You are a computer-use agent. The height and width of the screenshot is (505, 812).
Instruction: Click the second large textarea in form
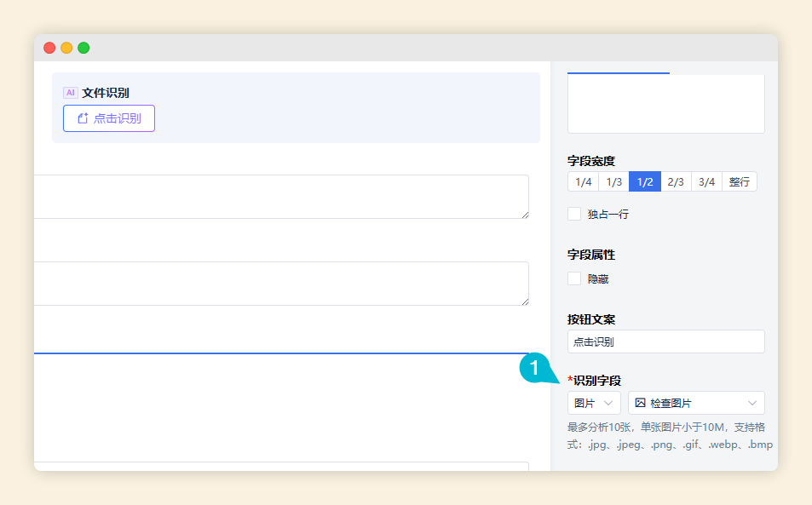click(282, 284)
